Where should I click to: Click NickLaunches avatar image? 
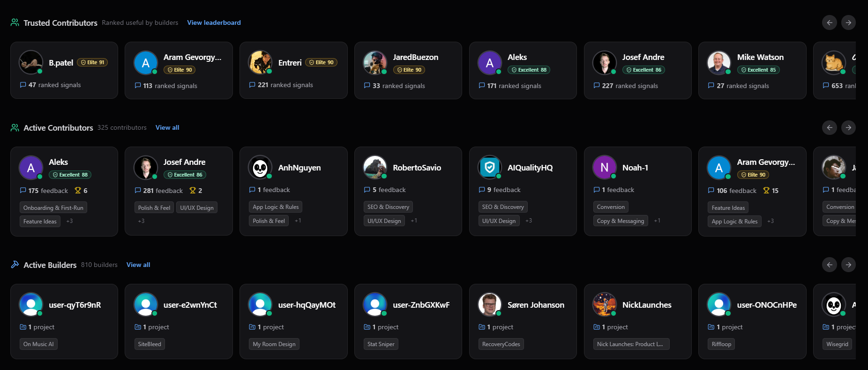click(x=605, y=304)
